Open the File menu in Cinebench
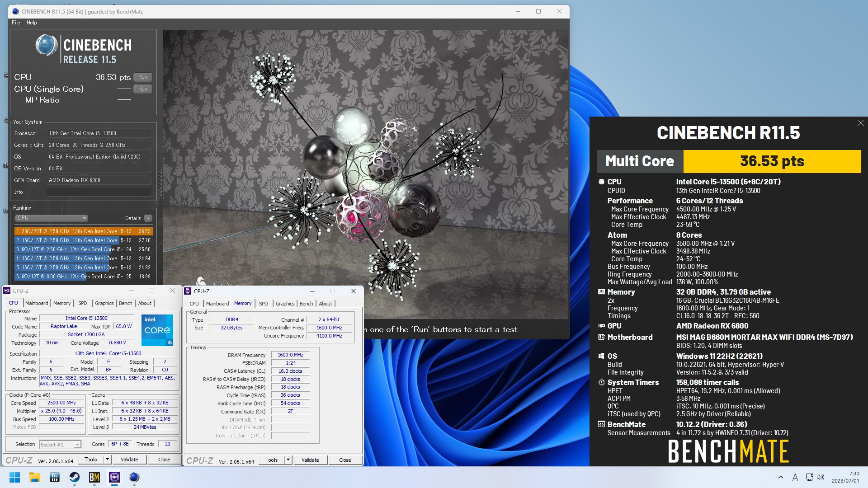 click(x=16, y=23)
